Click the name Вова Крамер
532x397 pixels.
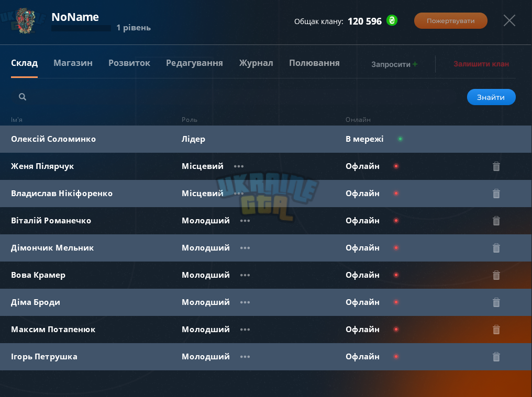coord(38,275)
